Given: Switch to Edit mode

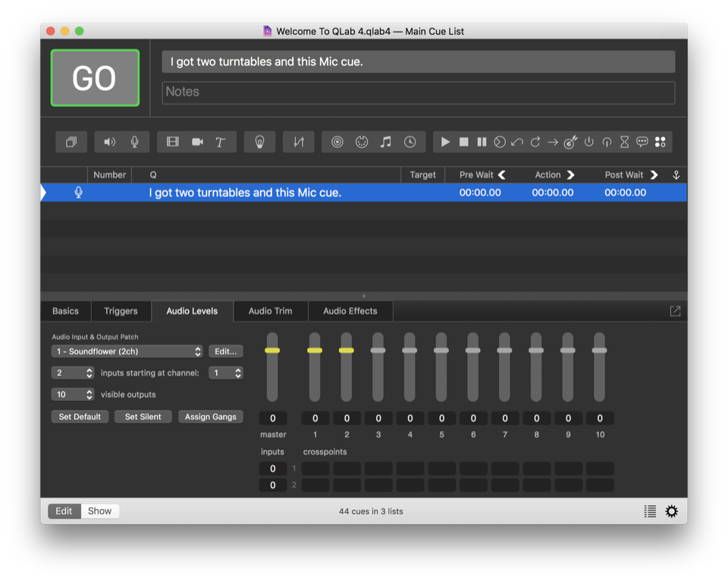Looking at the screenshot, I should (64, 511).
